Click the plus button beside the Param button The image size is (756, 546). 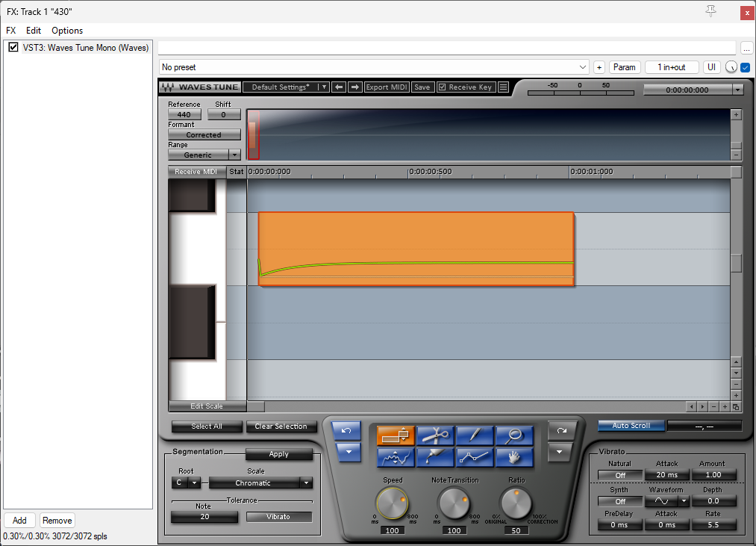coord(599,67)
